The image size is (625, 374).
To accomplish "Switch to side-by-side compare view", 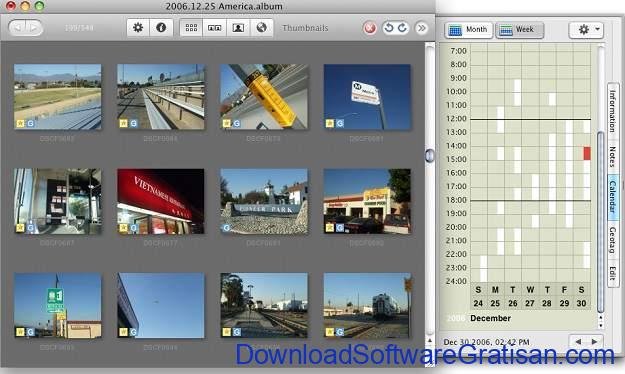I will pyautogui.click(x=214, y=28).
